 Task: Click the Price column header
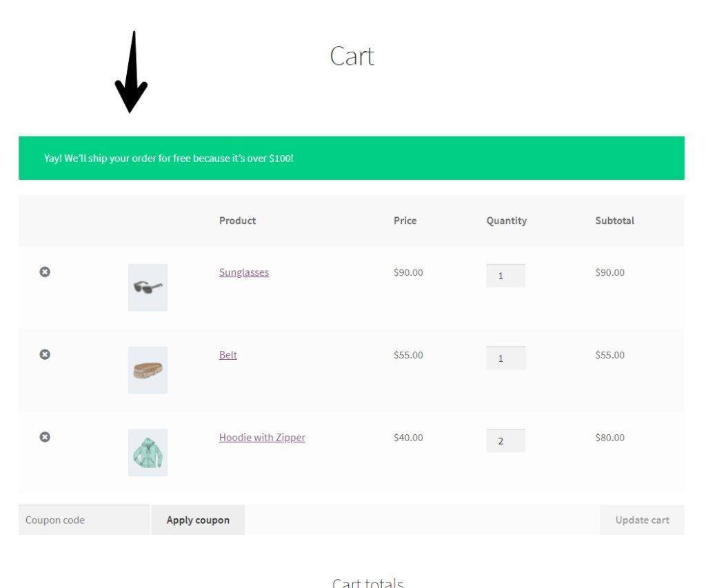(x=405, y=221)
